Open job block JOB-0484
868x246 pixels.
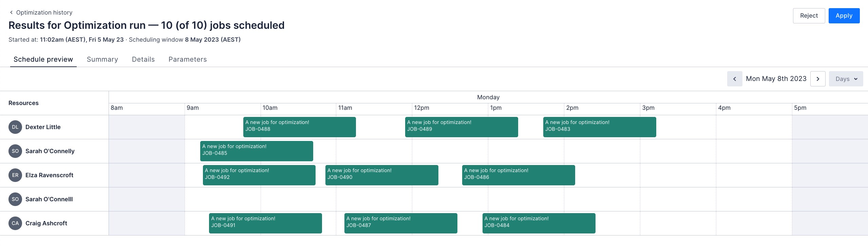[539, 223]
